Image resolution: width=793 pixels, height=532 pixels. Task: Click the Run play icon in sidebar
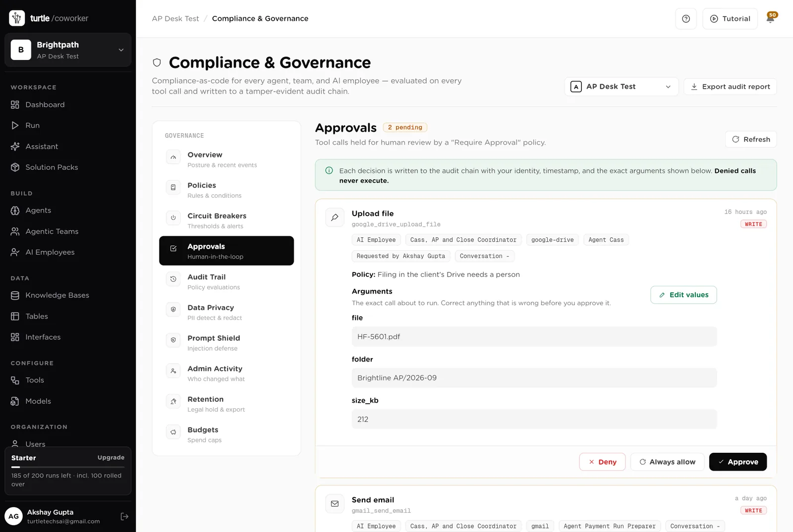[15, 125]
